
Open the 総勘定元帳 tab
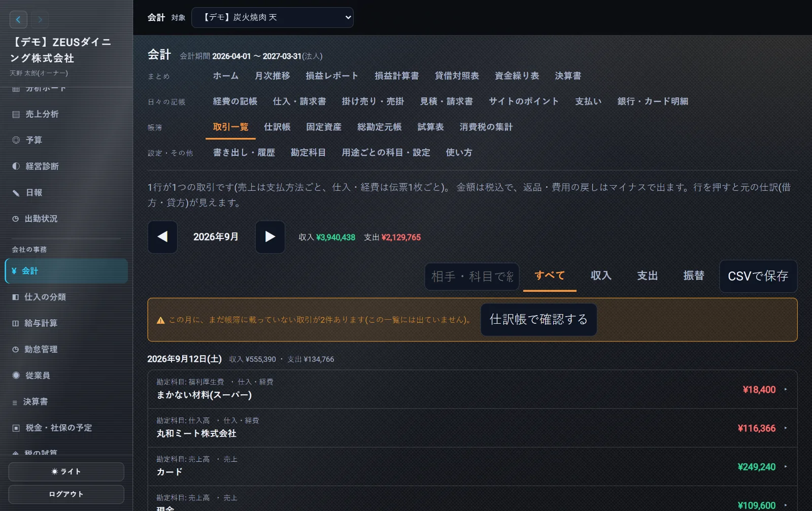380,127
